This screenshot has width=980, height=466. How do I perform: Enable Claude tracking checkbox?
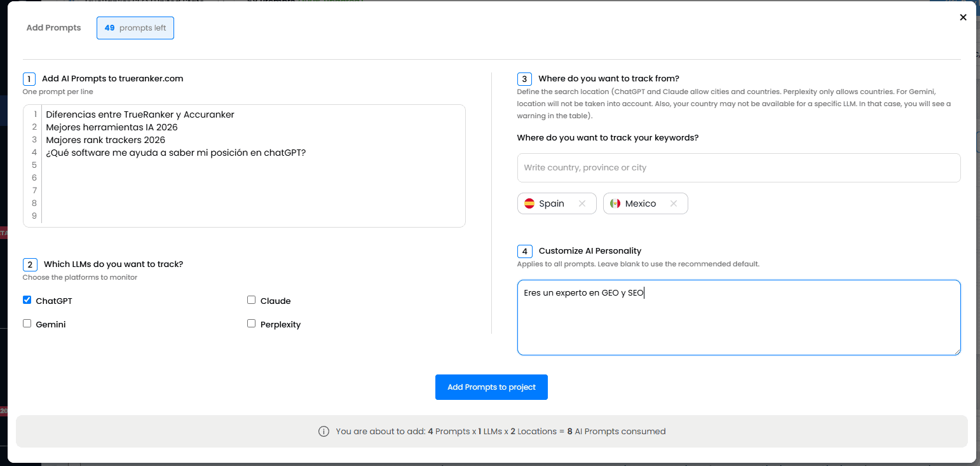tap(252, 300)
